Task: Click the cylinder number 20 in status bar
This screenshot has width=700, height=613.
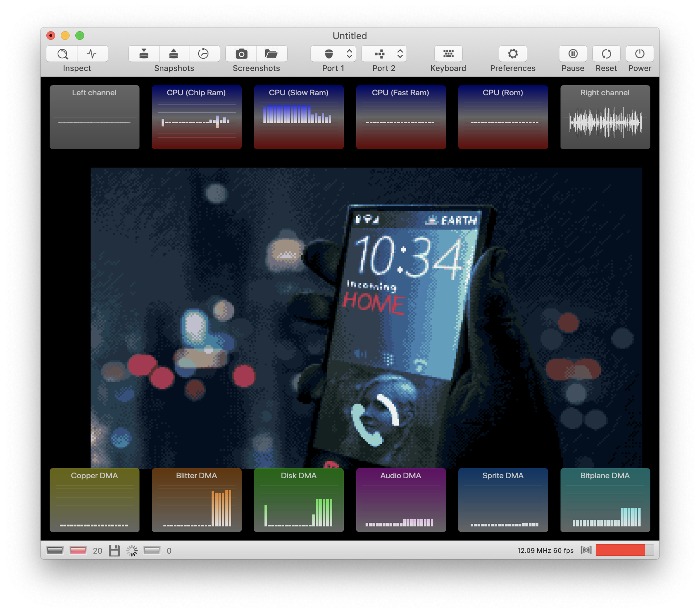Action: [97, 551]
